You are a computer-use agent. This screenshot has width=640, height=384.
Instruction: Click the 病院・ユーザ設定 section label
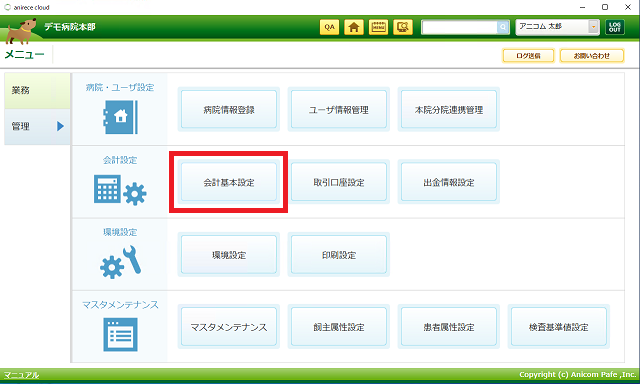120,87
